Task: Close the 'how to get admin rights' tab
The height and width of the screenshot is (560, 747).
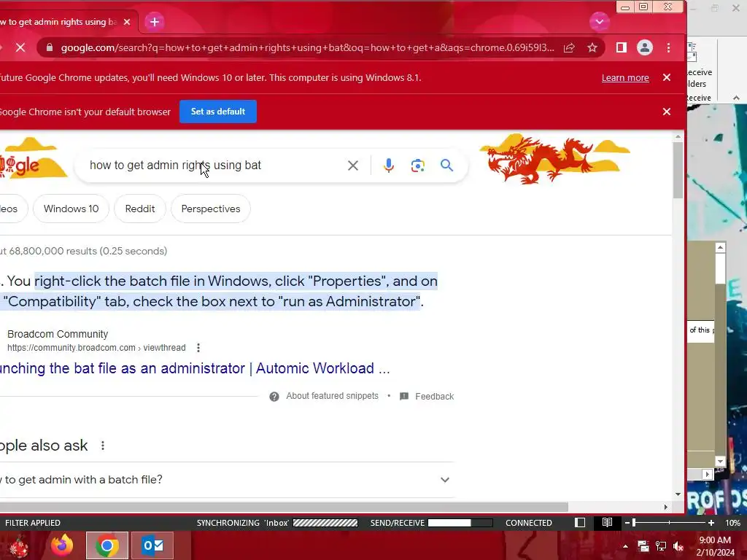Action: (x=127, y=22)
